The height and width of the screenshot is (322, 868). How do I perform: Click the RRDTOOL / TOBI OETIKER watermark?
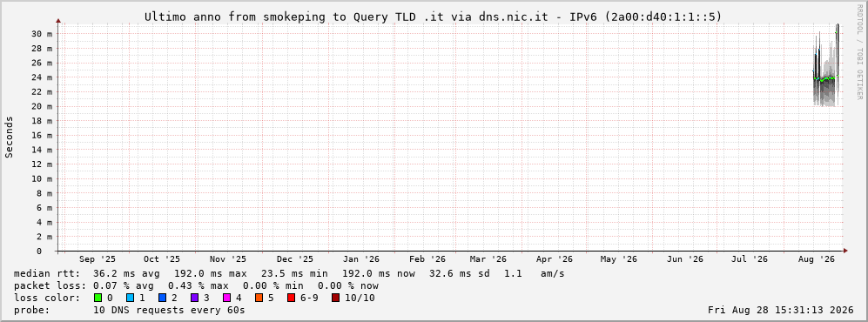pos(859,52)
